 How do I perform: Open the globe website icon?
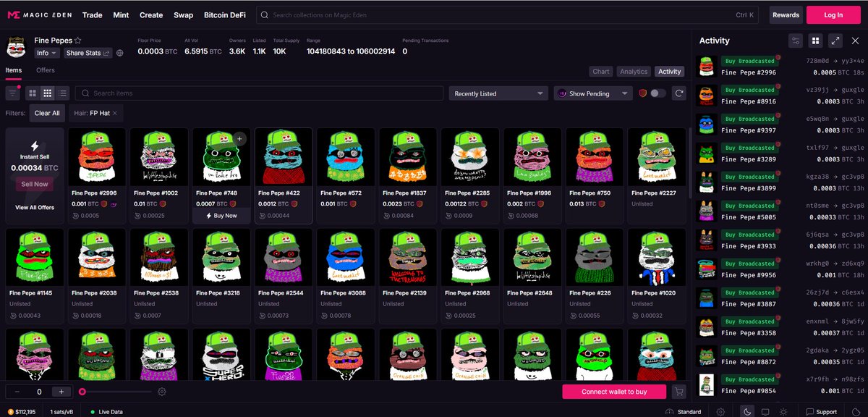pos(120,53)
